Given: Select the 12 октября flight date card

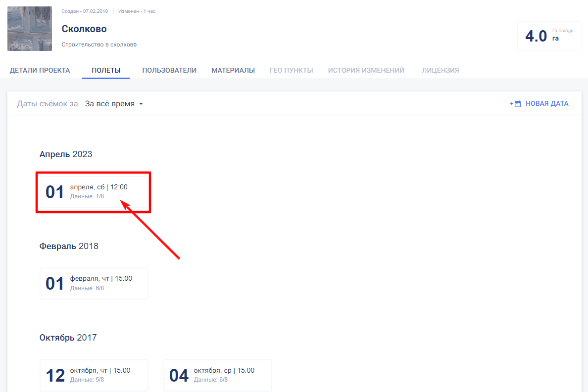Looking at the screenshot, I should [94, 375].
